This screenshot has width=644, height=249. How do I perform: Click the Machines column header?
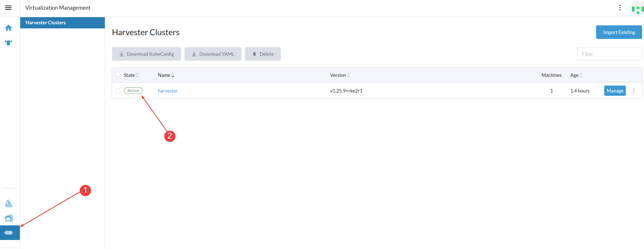point(551,75)
